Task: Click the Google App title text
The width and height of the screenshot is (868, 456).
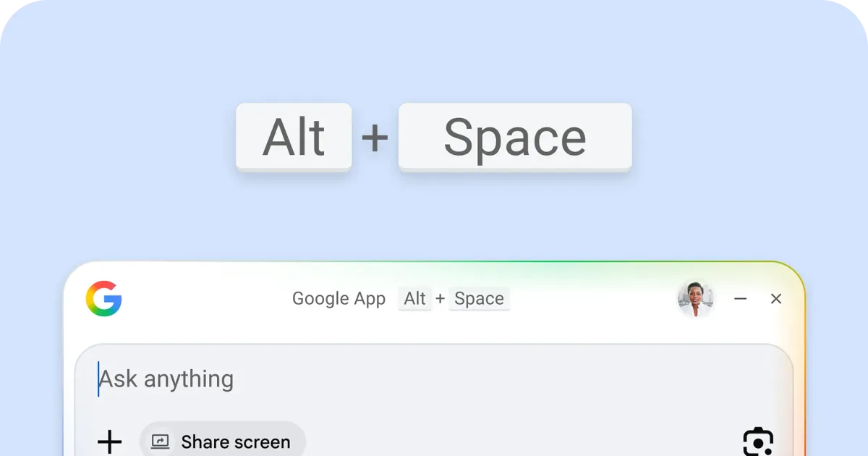Action: pyautogui.click(x=339, y=299)
